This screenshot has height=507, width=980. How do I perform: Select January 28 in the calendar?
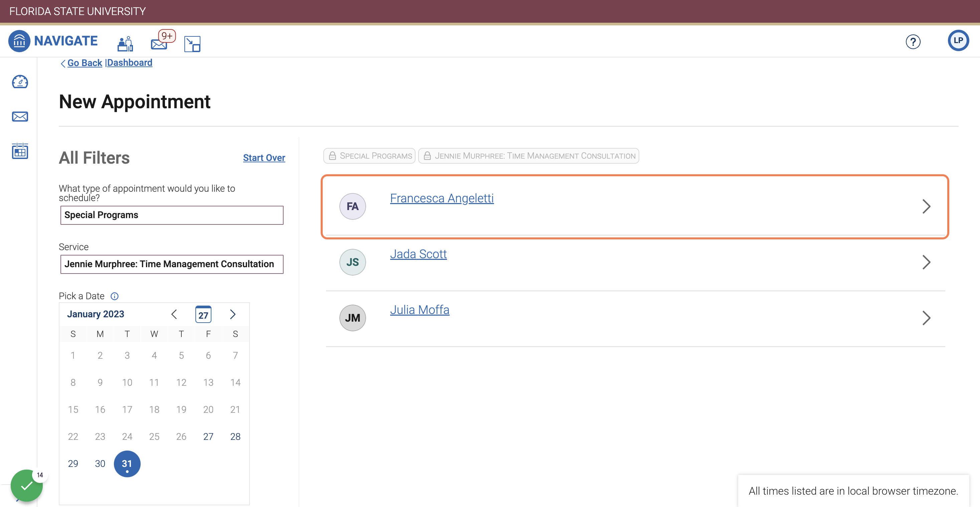point(235,436)
